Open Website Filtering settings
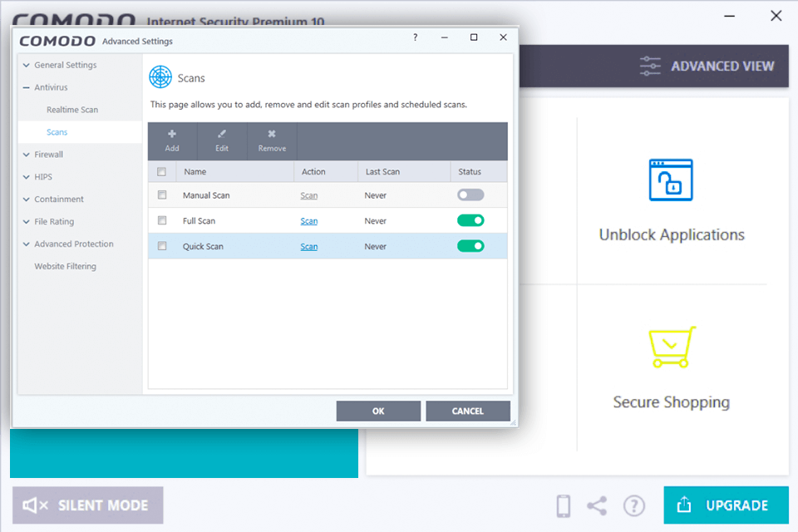 (x=65, y=266)
